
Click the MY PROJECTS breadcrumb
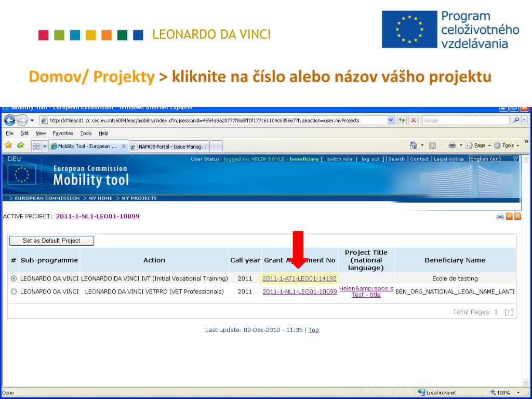(x=139, y=198)
